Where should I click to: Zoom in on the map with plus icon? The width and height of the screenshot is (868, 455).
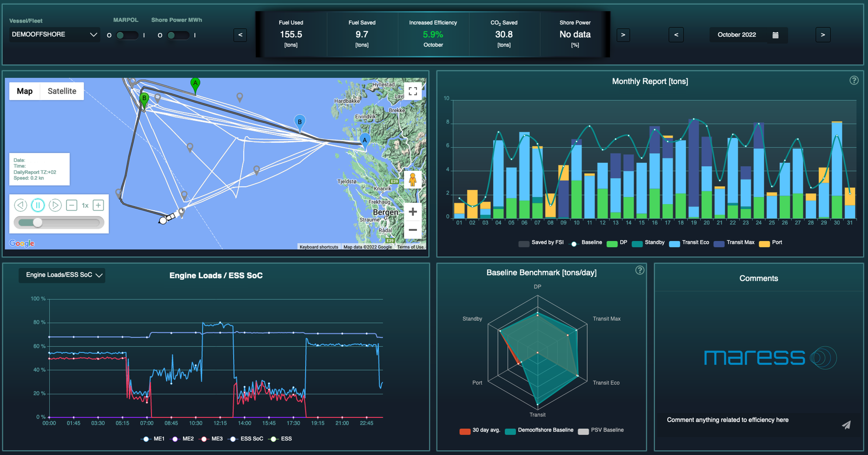(413, 212)
